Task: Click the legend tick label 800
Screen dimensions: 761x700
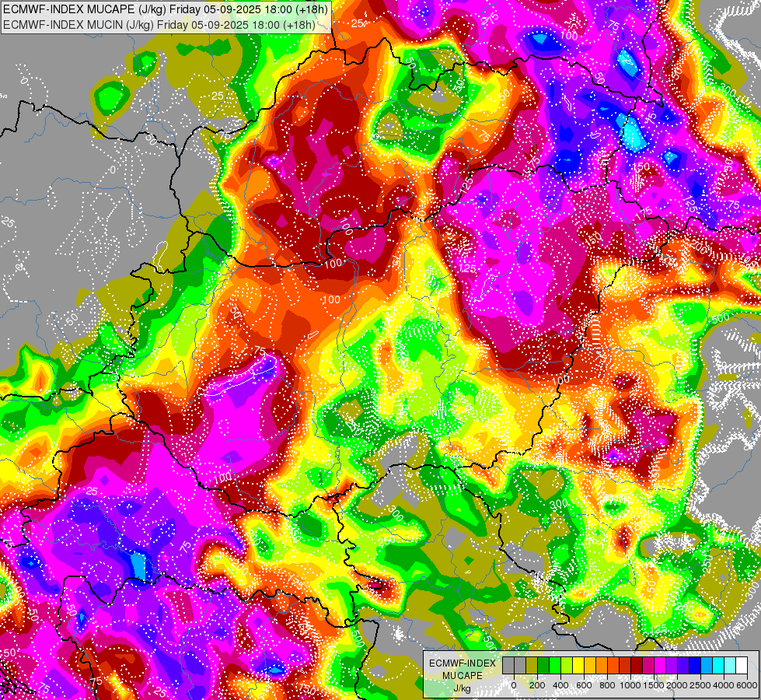Action: [607, 685]
